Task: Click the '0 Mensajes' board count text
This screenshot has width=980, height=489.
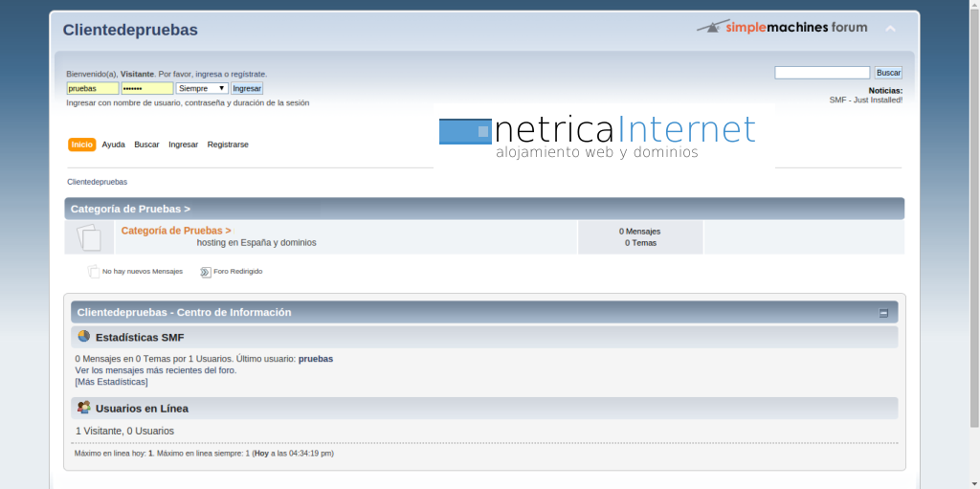Action: coord(640,232)
